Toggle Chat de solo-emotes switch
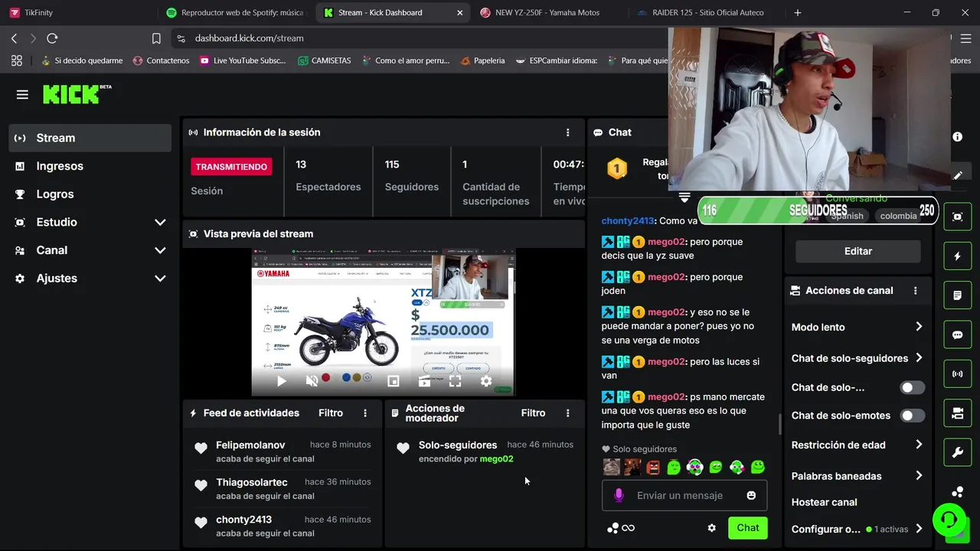The height and width of the screenshot is (551, 980). tap(912, 416)
